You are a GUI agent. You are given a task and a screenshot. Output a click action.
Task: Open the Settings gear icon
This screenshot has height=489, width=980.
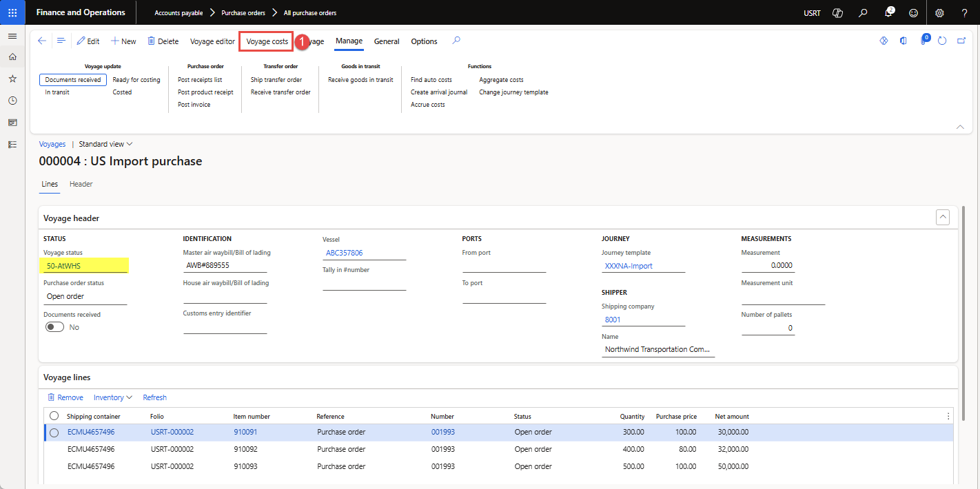coord(939,13)
